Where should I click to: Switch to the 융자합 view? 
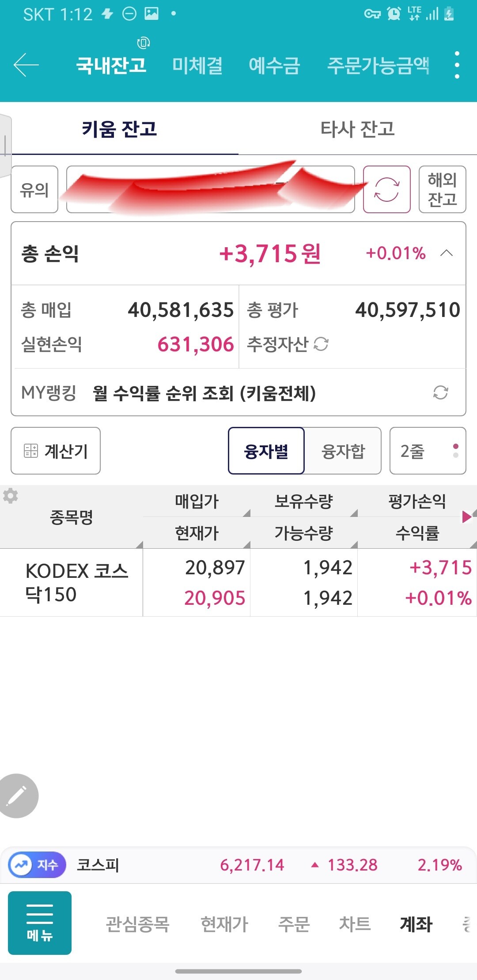coord(343,451)
